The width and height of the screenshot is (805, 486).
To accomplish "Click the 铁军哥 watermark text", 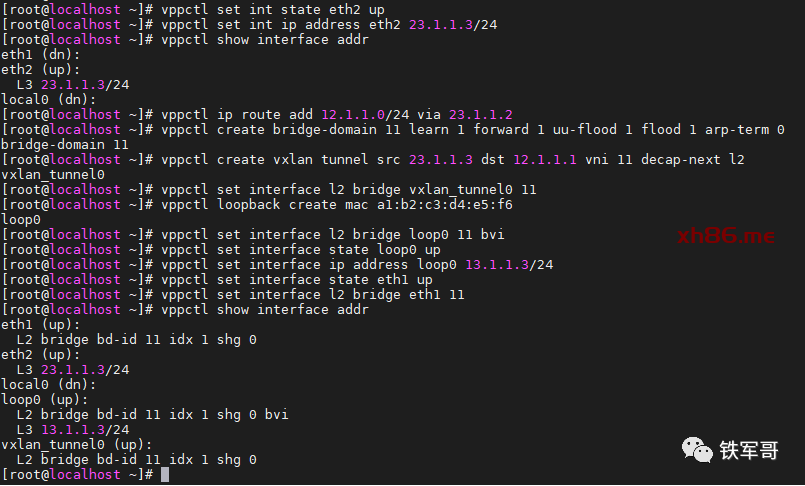I will pyautogui.click(x=749, y=450).
